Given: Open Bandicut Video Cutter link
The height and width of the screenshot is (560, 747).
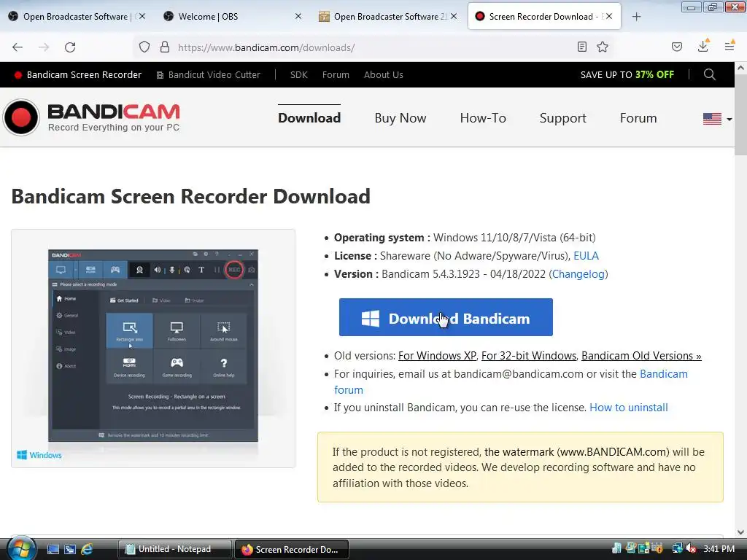Looking at the screenshot, I should pos(208,75).
